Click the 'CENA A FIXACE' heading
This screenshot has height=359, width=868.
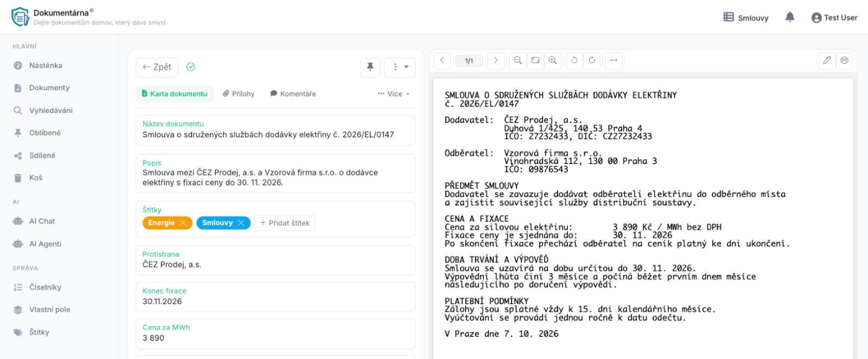coord(477,219)
